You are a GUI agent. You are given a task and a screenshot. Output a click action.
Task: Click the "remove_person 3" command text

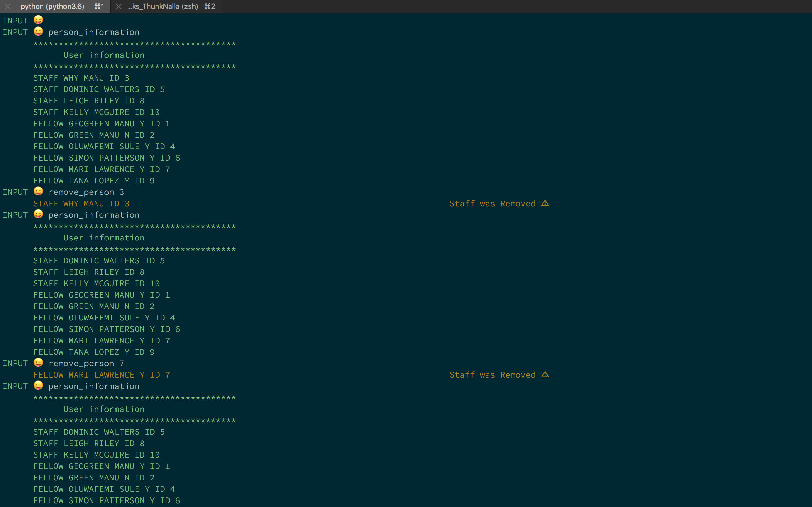pyautogui.click(x=86, y=192)
